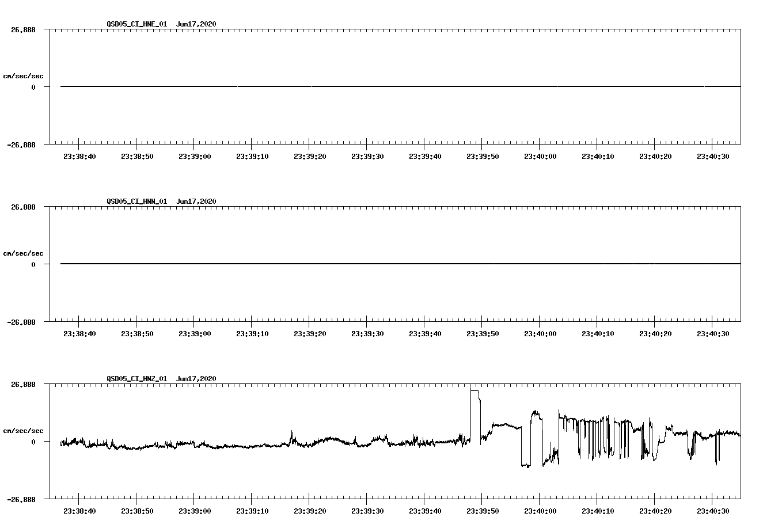Image resolution: width=782 pixels, height=532 pixels.
Task: Click the 23:39:50 time label under the HNZ plot
Action: (x=483, y=511)
